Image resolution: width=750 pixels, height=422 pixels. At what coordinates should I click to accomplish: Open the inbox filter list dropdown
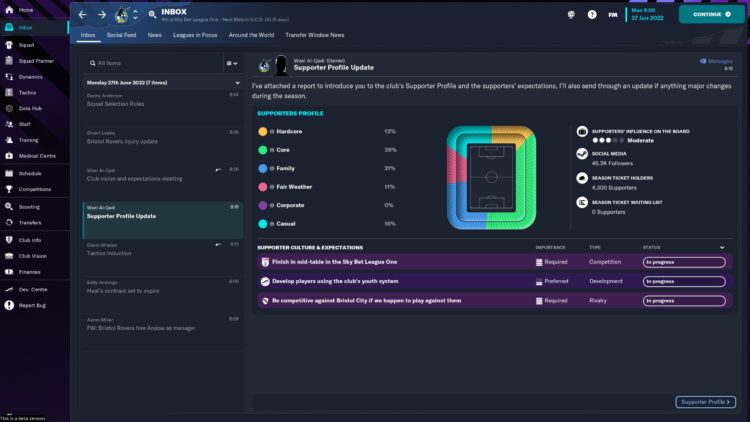230,63
